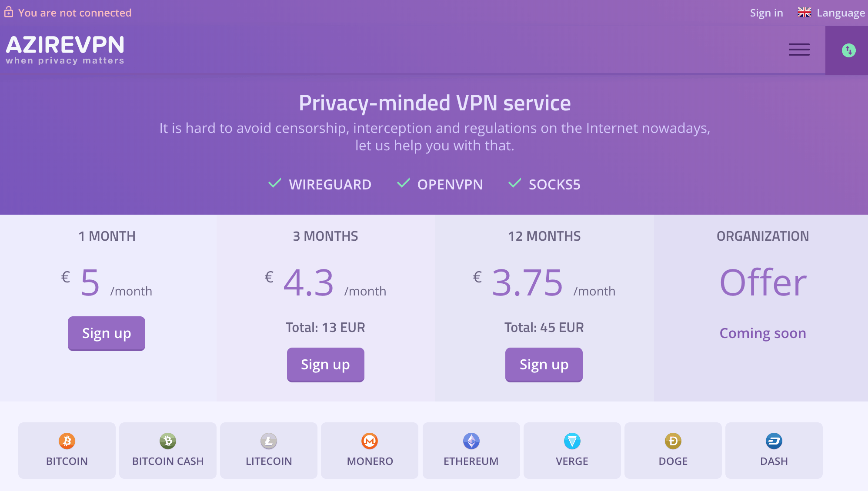
Task: Select the Doge payment icon
Action: click(672, 440)
